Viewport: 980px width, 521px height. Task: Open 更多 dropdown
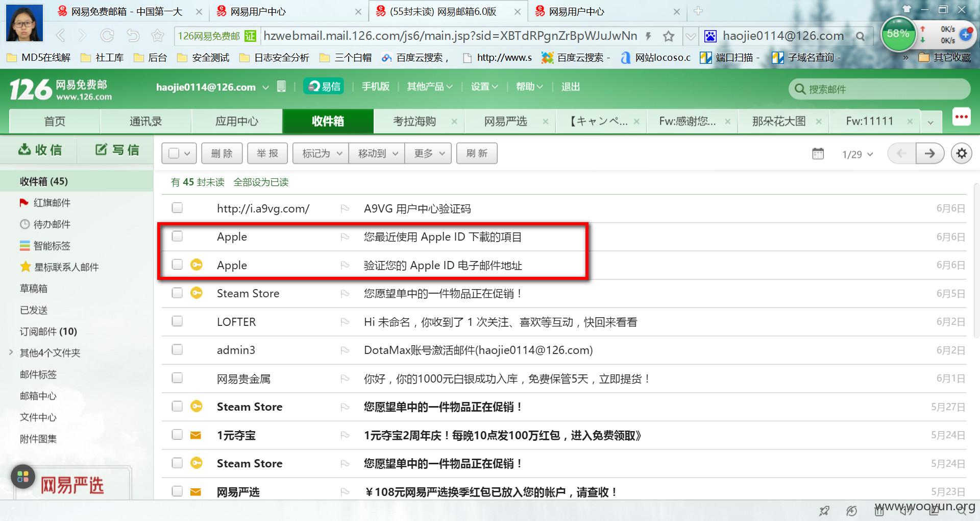pos(428,153)
